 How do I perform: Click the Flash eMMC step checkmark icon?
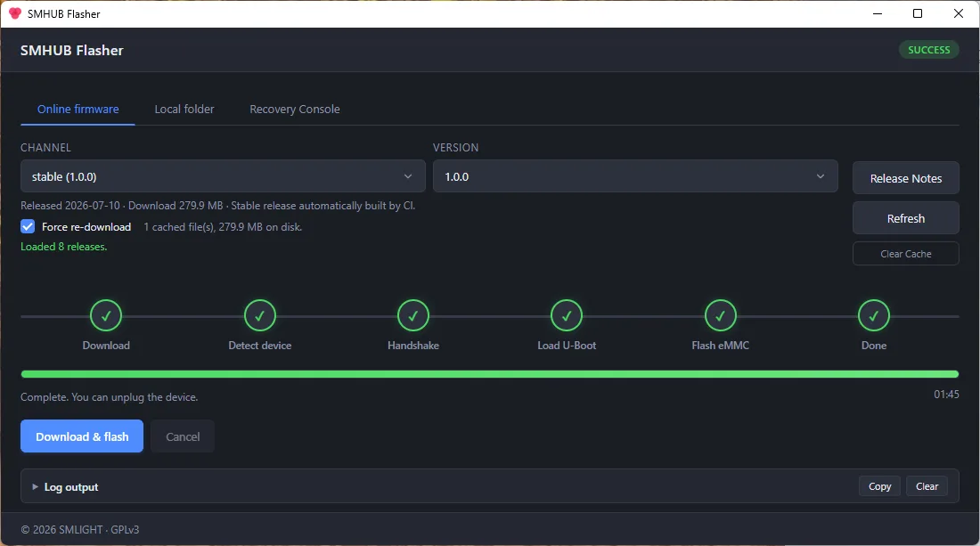720,316
